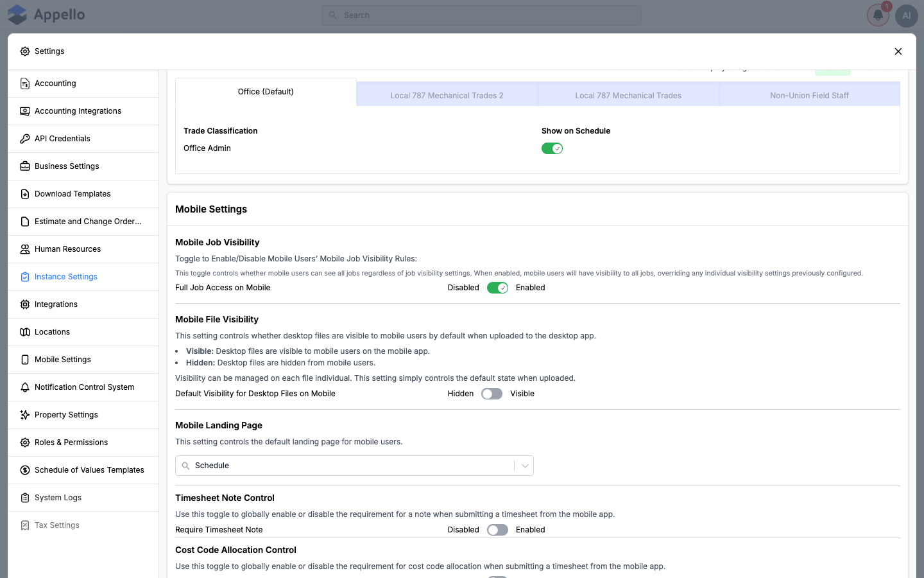924x578 pixels.
Task: Open the AI user avatar menu
Action: click(907, 15)
